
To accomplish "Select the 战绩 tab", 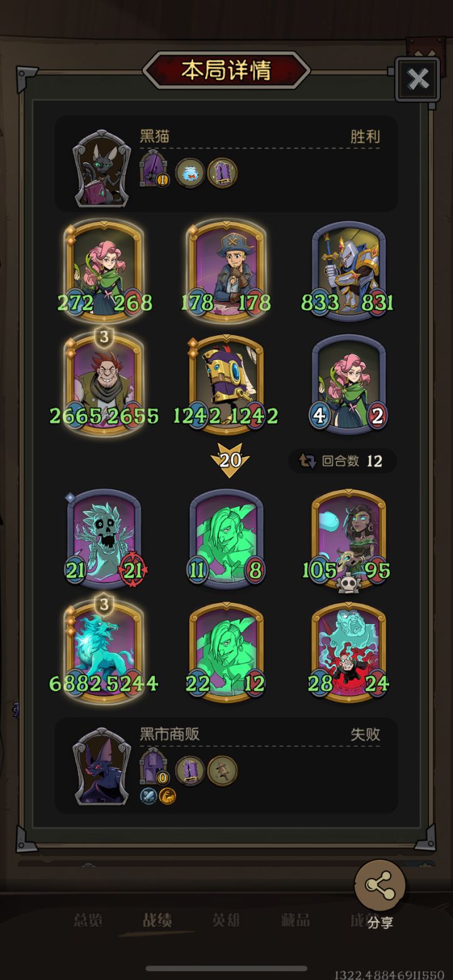I will pyautogui.click(x=157, y=920).
